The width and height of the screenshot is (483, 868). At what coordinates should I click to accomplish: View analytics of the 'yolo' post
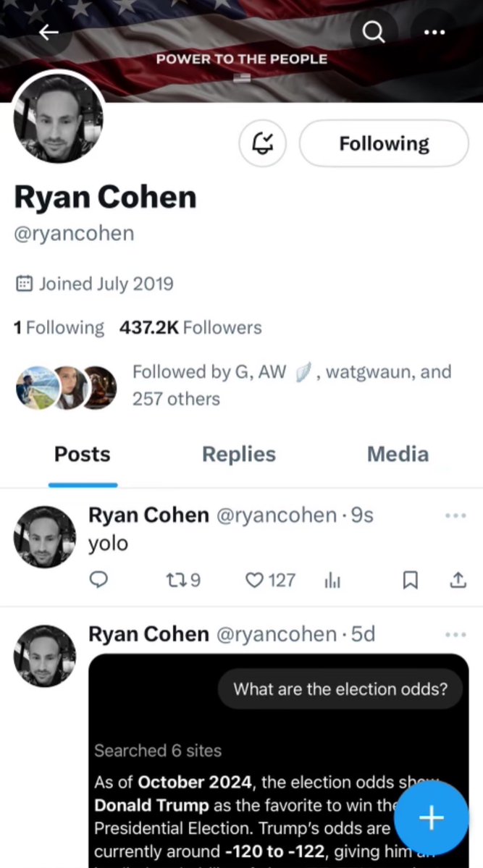(332, 580)
